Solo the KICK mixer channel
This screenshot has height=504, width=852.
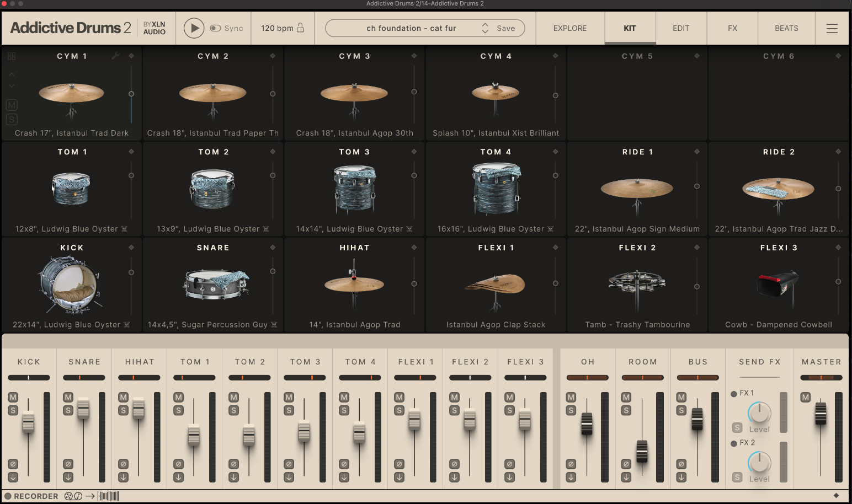[13, 410]
